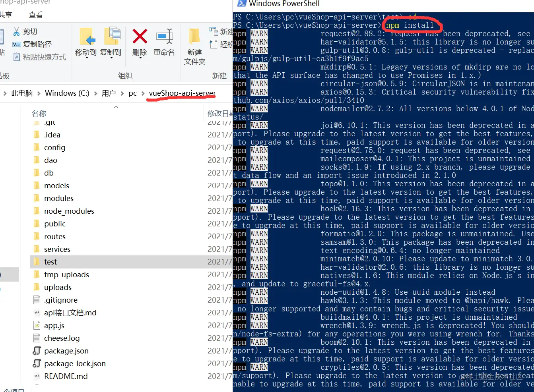Select the package.json file icon
Image resolution: width=534 pixels, height=392 pixels.
pos(37,351)
